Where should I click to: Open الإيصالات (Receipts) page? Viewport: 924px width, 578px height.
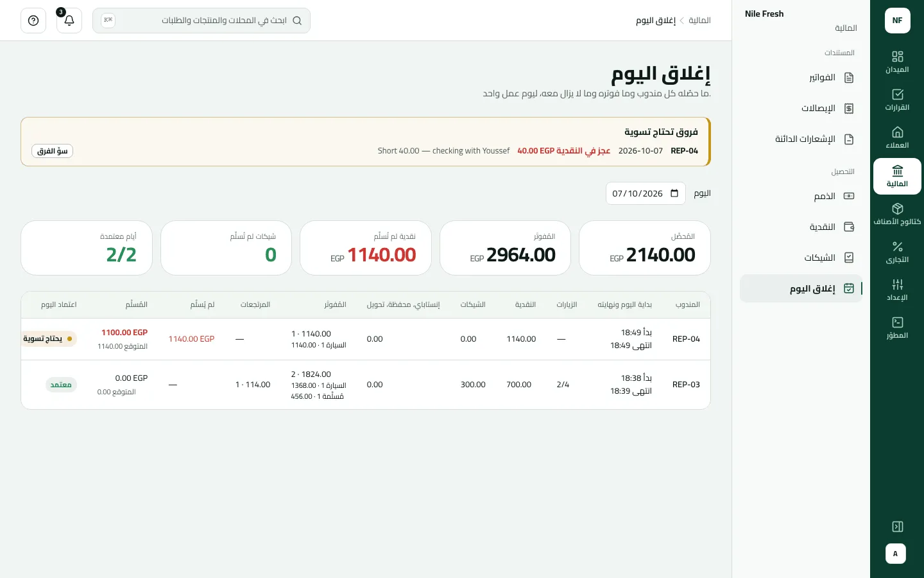(801, 109)
